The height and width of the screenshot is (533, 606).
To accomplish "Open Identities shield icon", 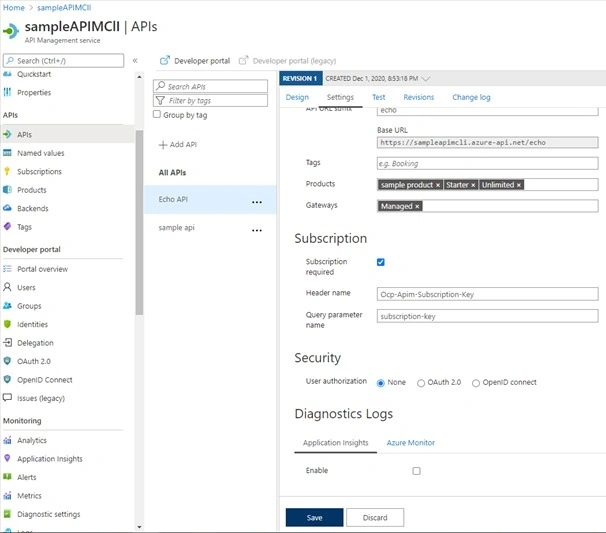I will coord(7,324).
